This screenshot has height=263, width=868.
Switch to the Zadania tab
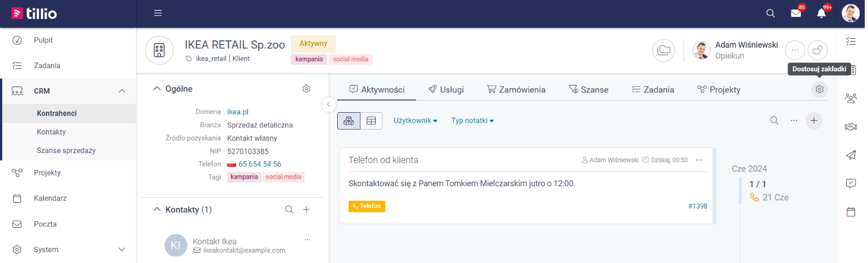[x=653, y=90]
